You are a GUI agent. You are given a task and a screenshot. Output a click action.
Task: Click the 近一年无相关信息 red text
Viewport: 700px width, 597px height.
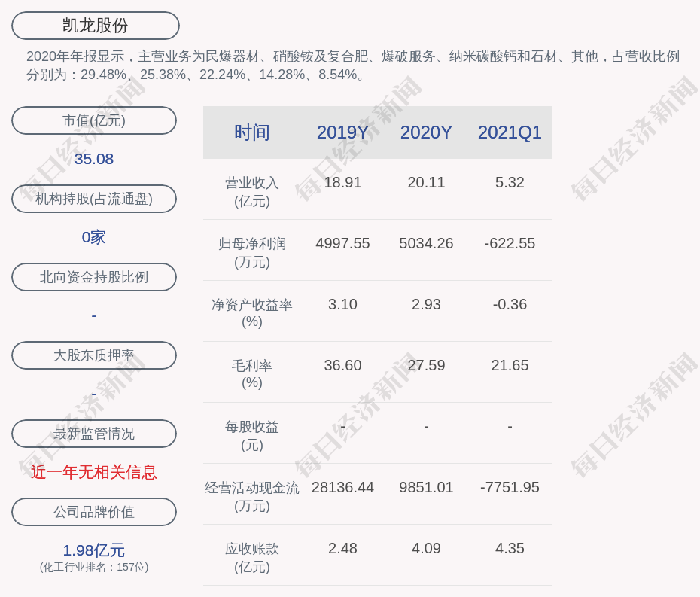tap(93, 472)
